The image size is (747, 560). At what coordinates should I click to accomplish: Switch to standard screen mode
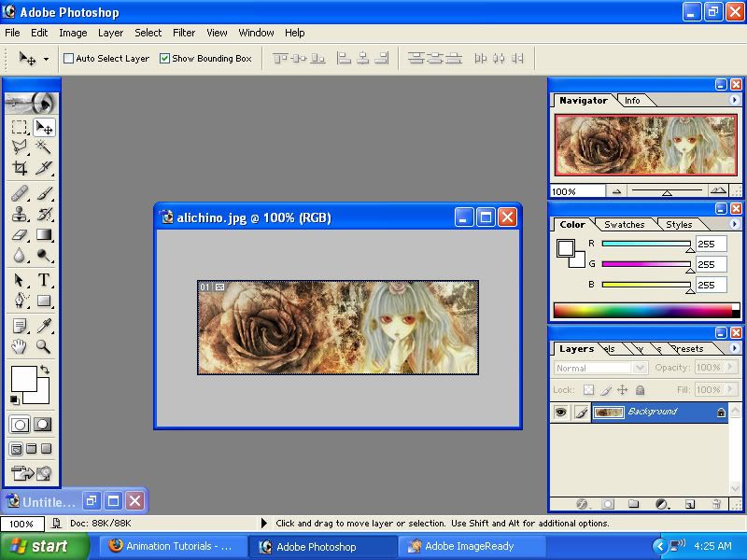click(16, 449)
